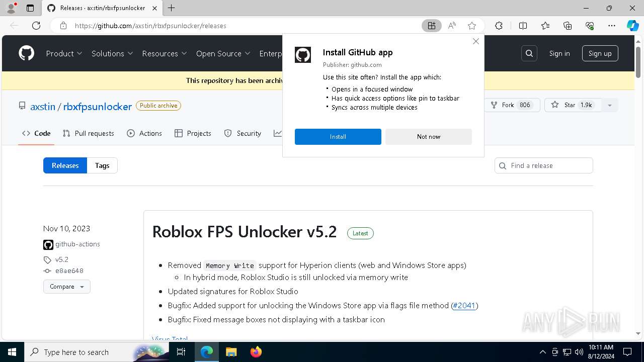Open the axstin owner link
The image size is (644, 362).
[x=43, y=107]
